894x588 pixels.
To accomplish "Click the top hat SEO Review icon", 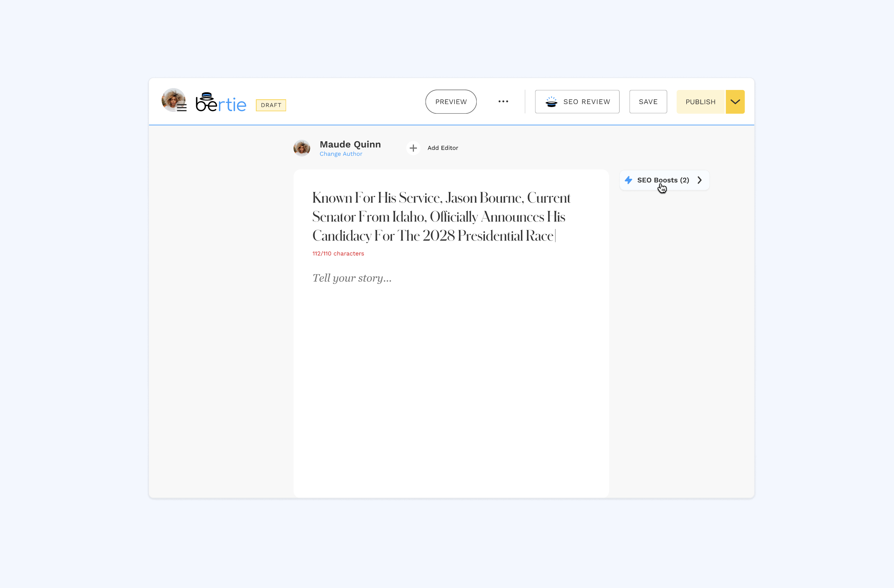I will point(551,102).
